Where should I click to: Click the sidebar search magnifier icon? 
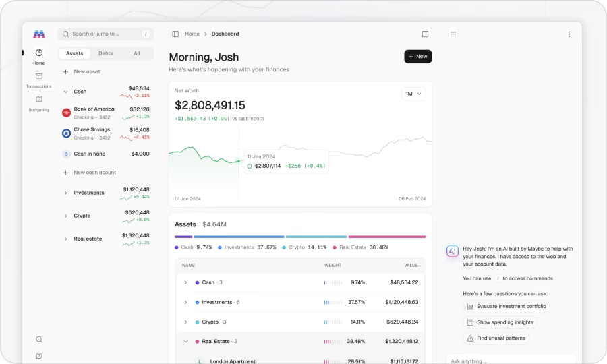pyautogui.click(x=38, y=339)
